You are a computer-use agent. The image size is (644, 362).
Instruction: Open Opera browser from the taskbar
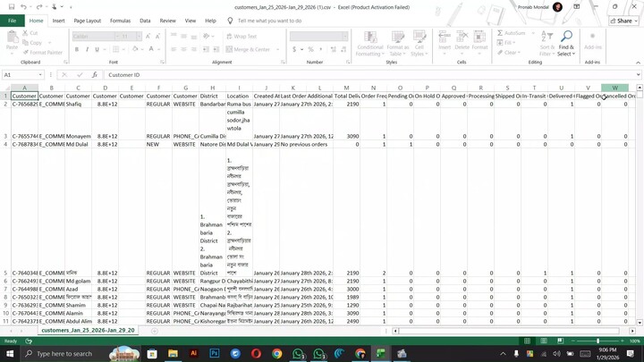click(x=257, y=353)
